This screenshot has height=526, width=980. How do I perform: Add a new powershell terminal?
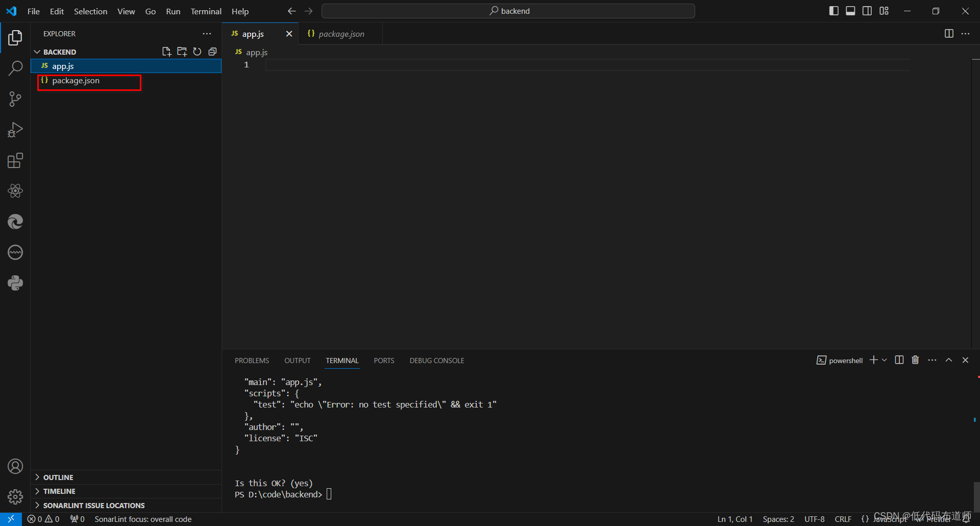click(x=874, y=360)
